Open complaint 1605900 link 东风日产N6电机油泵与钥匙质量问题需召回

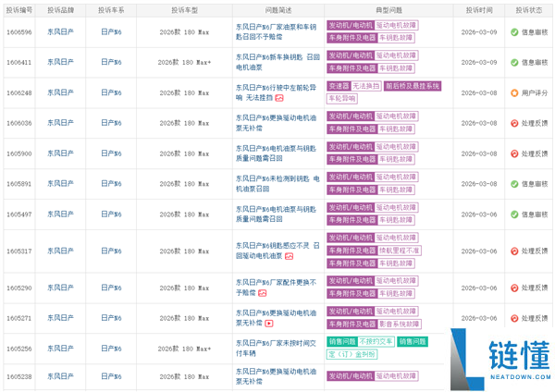(x=276, y=153)
